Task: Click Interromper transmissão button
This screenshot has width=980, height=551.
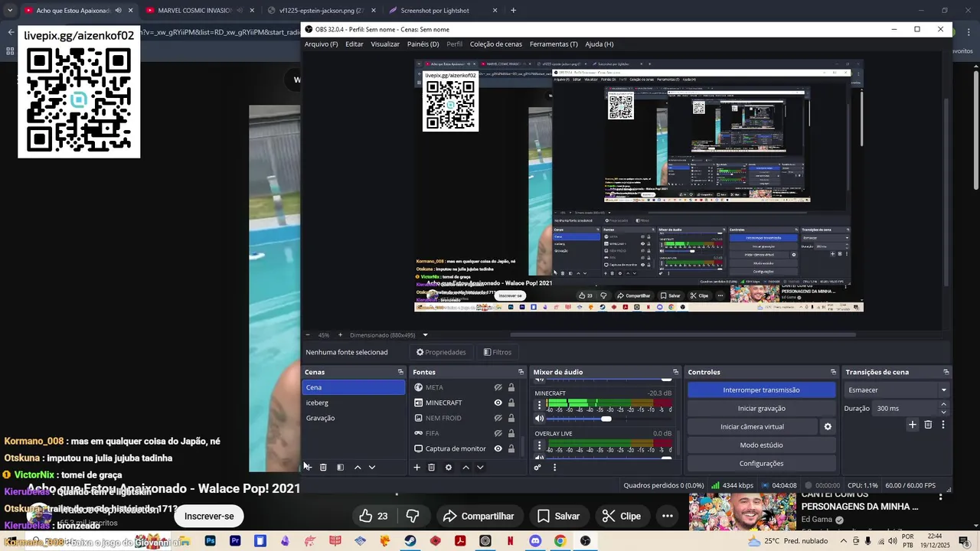Action: click(x=761, y=390)
